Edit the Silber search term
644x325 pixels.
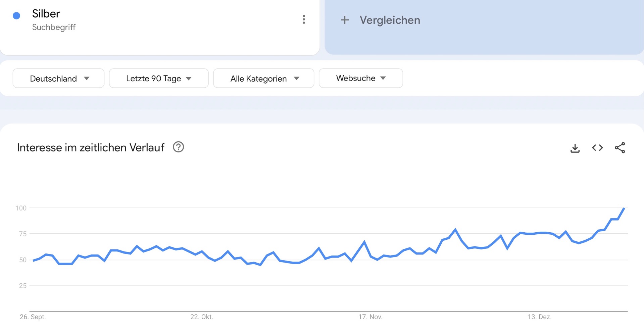tap(46, 14)
